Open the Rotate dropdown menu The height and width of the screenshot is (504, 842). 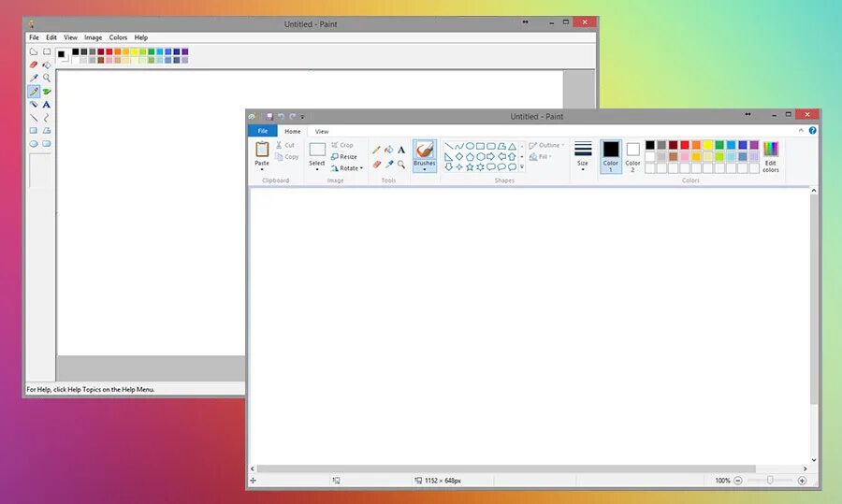347,168
